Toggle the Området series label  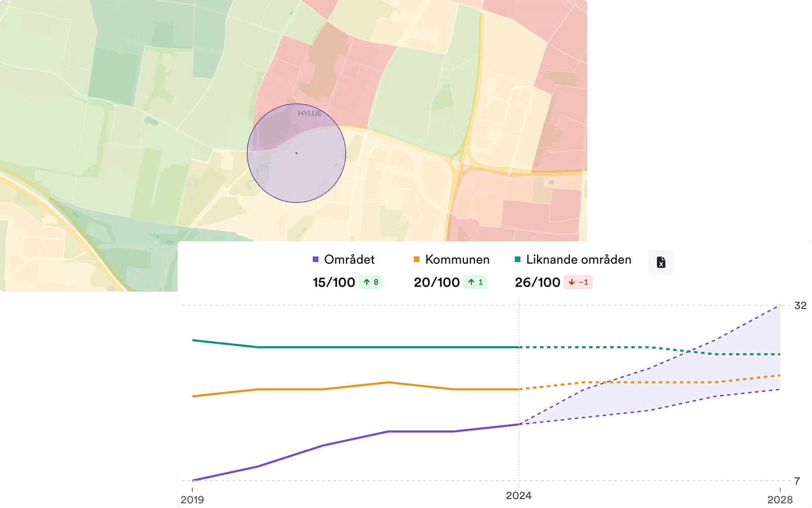(349, 260)
